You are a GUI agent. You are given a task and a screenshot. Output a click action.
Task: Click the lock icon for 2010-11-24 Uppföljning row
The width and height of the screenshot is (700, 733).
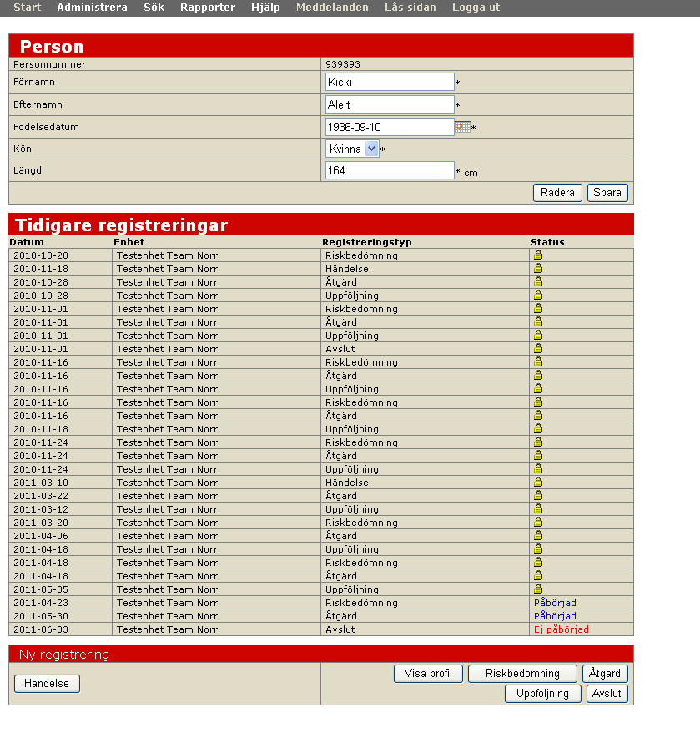click(x=538, y=468)
